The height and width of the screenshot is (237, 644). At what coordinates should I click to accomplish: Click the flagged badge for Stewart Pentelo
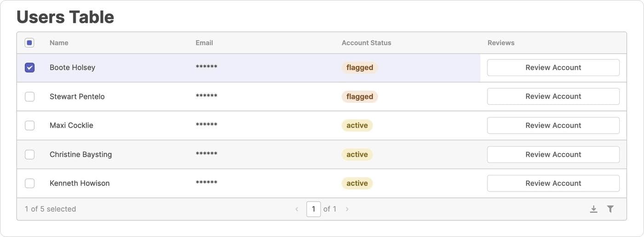pos(359,97)
